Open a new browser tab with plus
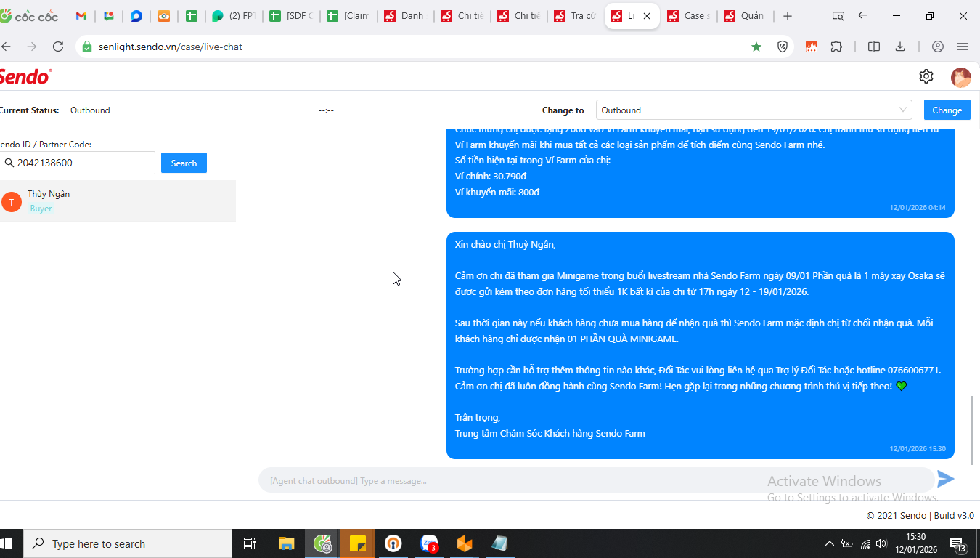The height and width of the screenshot is (558, 980). pos(788,16)
